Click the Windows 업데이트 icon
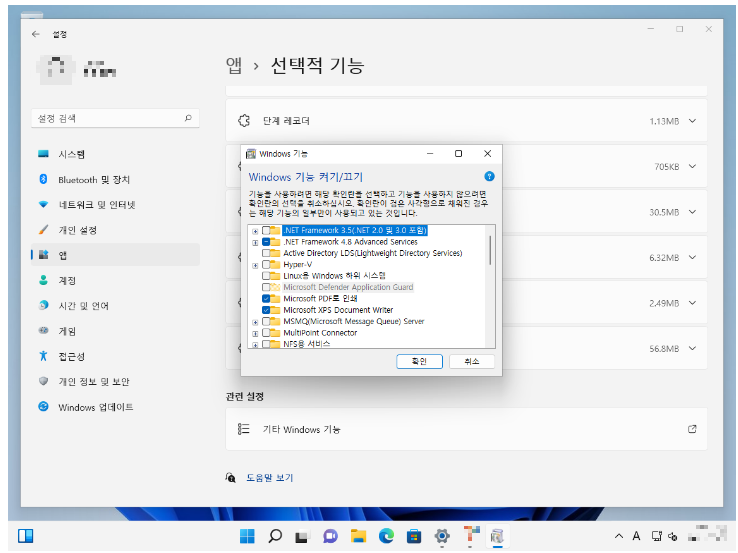 coord(43,407)
